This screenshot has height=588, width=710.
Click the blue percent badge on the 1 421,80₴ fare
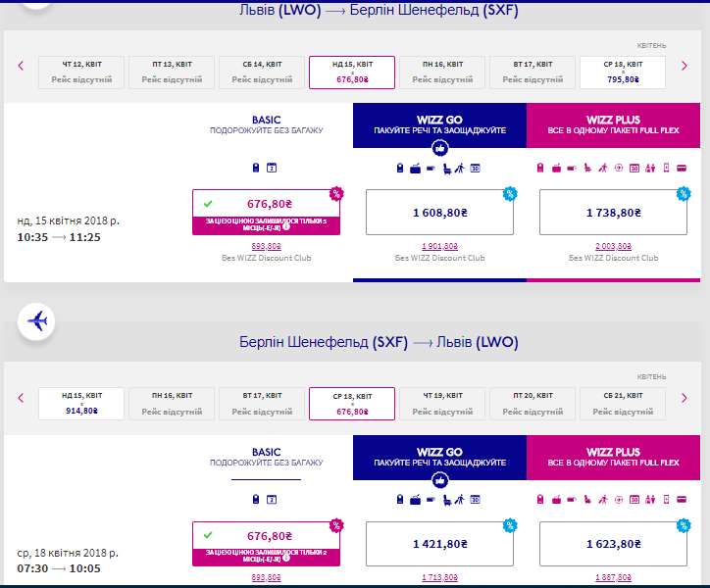tap(510, 525)
